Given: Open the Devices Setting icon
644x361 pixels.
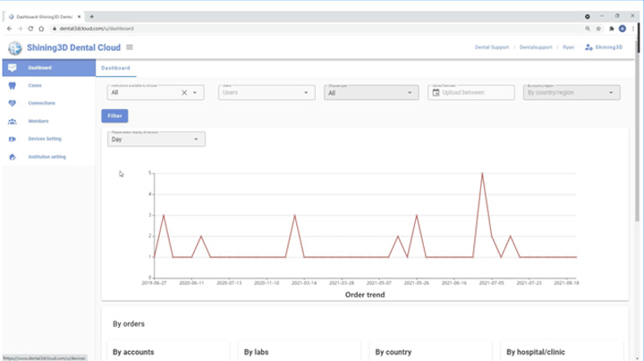Looking at the screenshot, I should [x=12, y=139].
